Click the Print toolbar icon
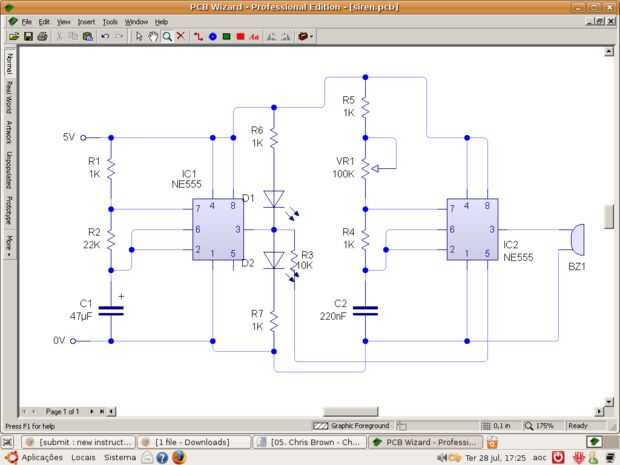620x465 pixels. pyautogui.click(x=42, y=37)
